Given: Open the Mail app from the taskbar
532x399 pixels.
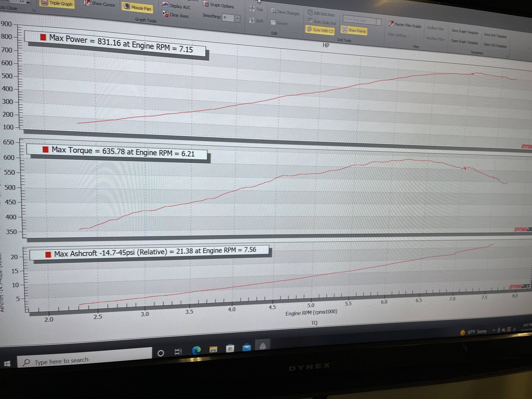Looking at the screenshot, I should pos(246,347).
